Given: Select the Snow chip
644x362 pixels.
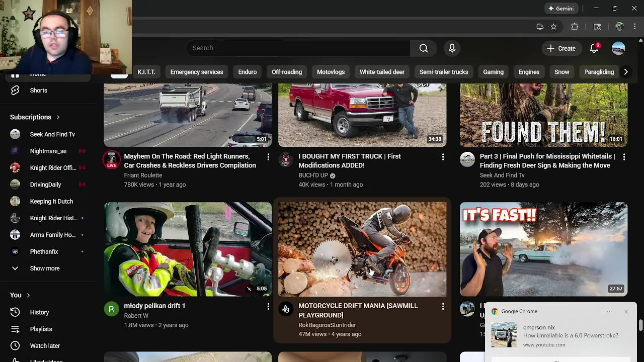Looking at the screenshot, I should [x=561, y=72].
